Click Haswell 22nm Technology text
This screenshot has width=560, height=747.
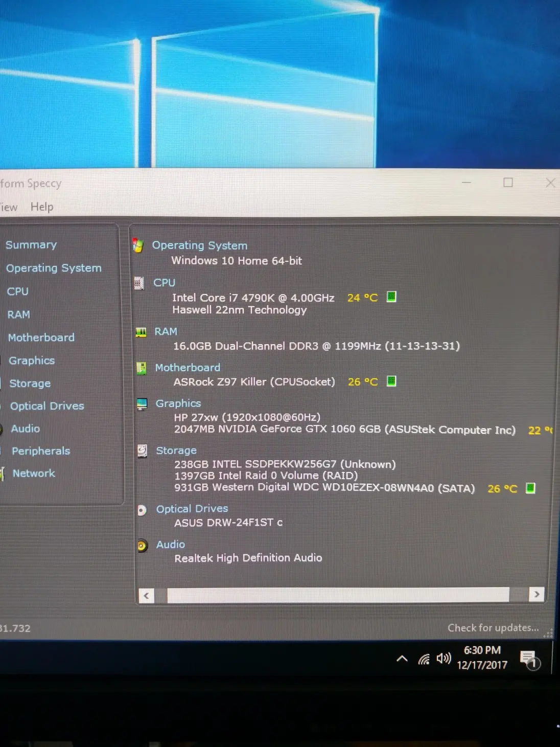(240, 310)
